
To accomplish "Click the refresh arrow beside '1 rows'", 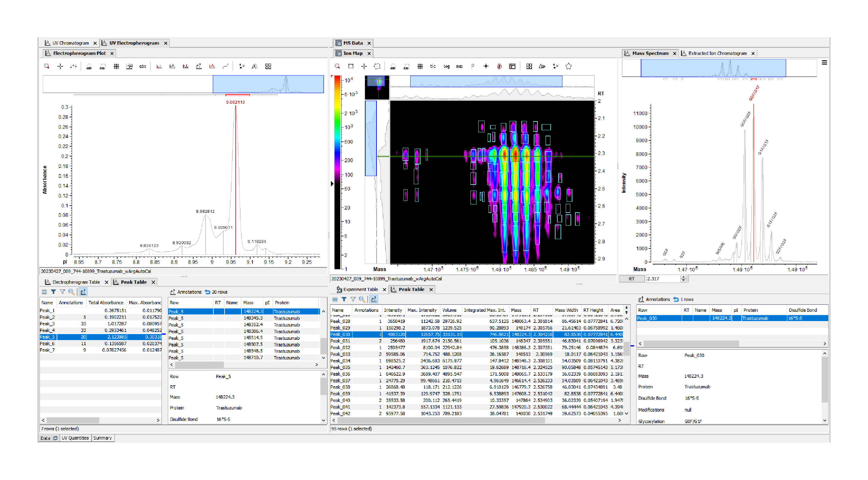I will [x=676, y=299].
